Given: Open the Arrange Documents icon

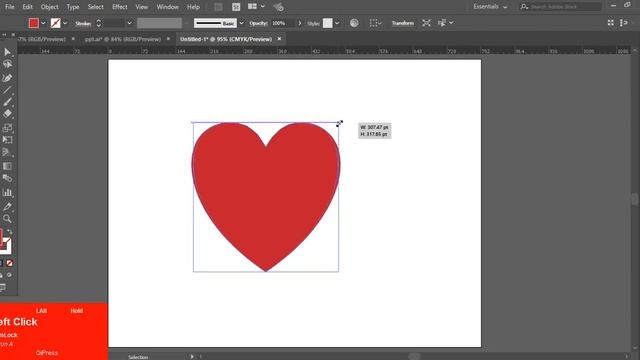Looking at the screenshot, I should (x=252, y=7).
